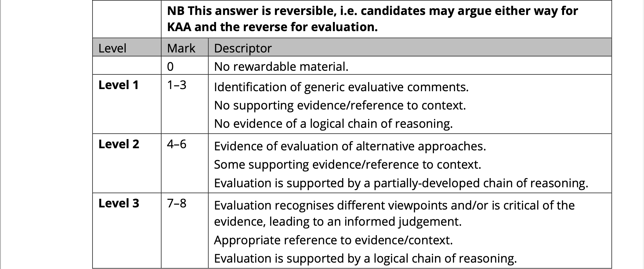Viewport: 644px width, 269px height.
Task: Click "No supporting evidence/reference to context." line
Action: click(x=340, y=106)
